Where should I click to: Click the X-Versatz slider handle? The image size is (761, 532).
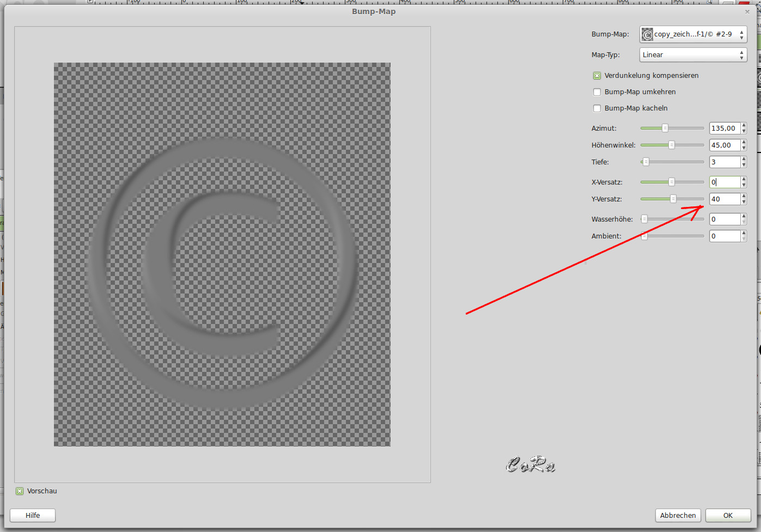(672, 182)
